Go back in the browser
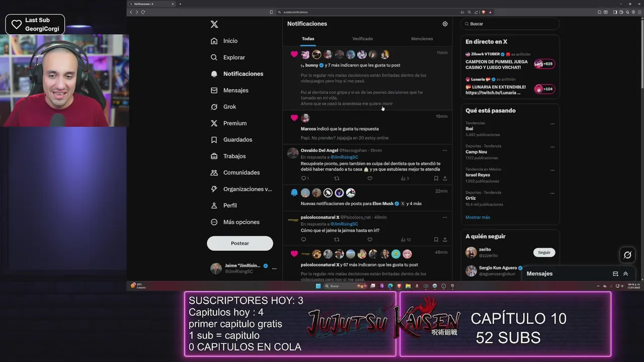The height and width of the screenshot is (362, 644). pos(131,12)
